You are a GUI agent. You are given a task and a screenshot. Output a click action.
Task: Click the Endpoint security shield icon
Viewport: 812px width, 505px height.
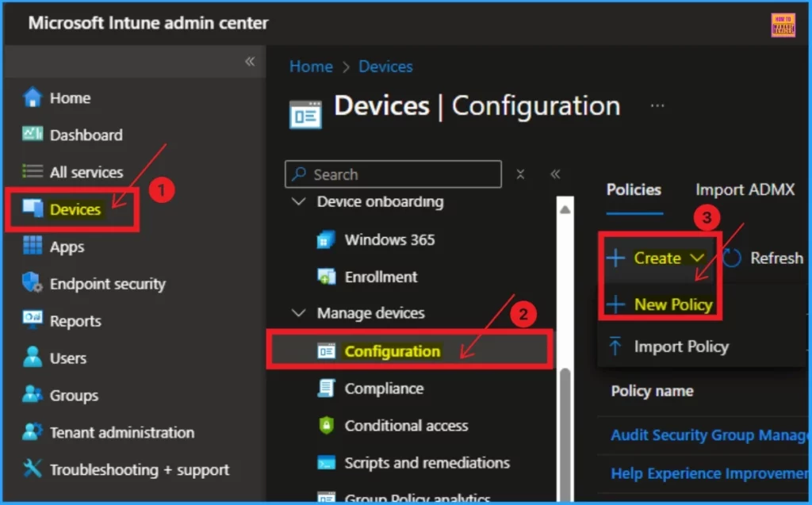32,283
